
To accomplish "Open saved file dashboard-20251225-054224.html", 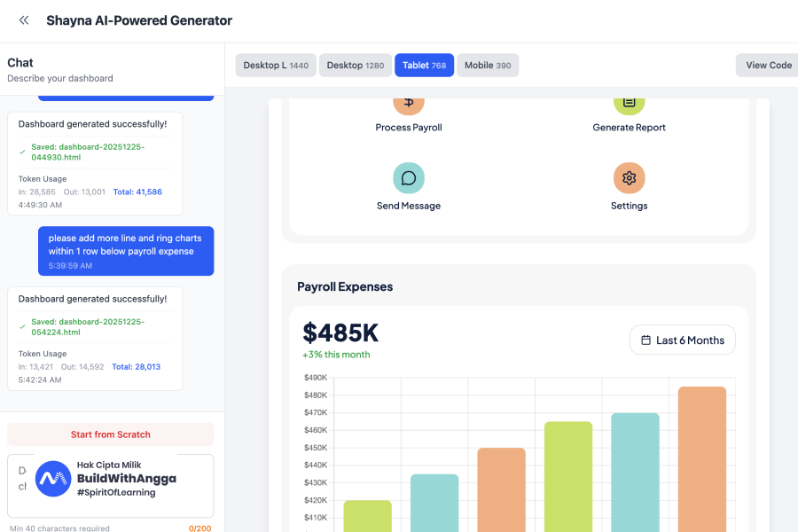I will coord(87,327).
